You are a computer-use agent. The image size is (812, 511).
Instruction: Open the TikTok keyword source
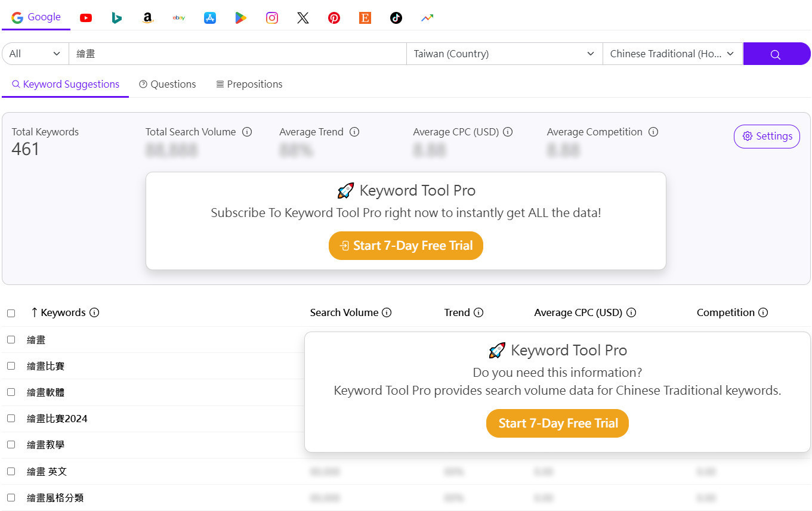click(x=396, y=18)
